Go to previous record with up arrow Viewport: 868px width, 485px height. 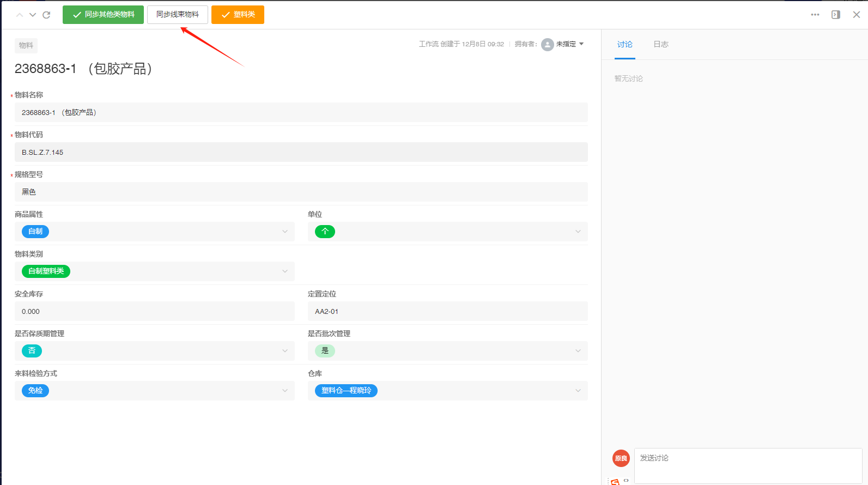tap(20, 15)
